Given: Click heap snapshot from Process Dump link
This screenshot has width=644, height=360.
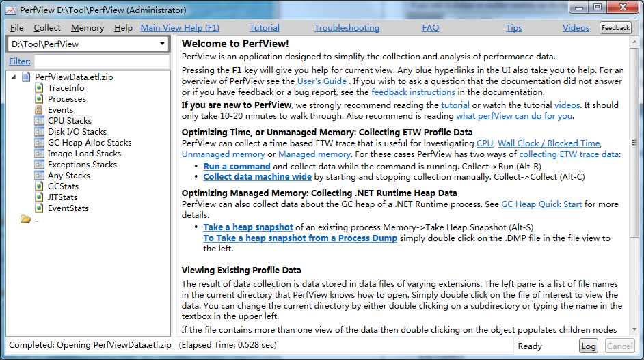Looking at the screenshot, I should click(x=300, y=238).
